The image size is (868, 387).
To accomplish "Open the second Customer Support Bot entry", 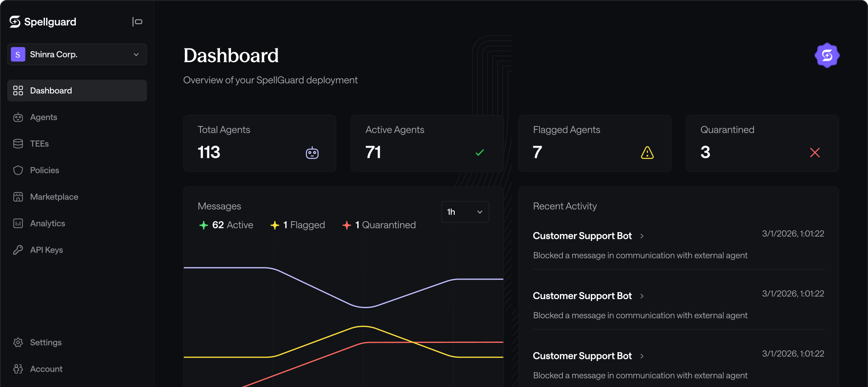I will (582, 296).
